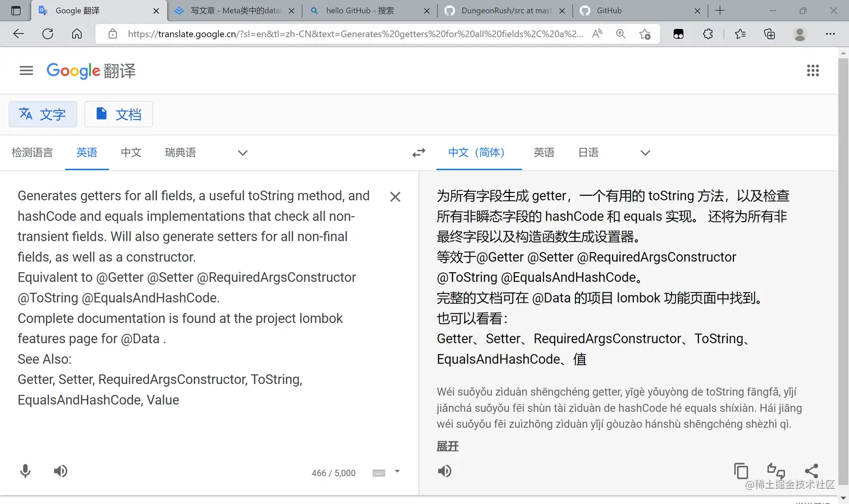
Task: Open the on-screen keyboard input tool
Action: tap(379, 473)
